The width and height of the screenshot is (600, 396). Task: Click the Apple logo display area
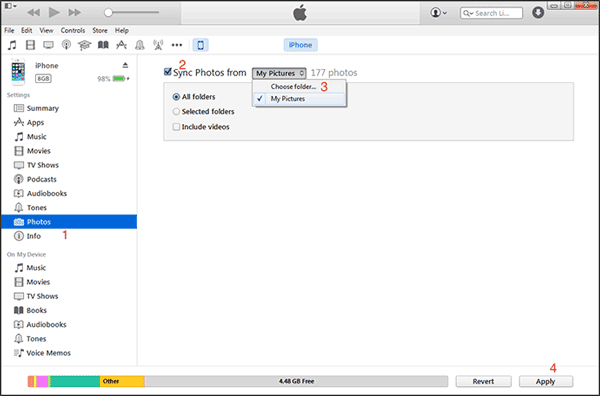click(x=300, y=13)
